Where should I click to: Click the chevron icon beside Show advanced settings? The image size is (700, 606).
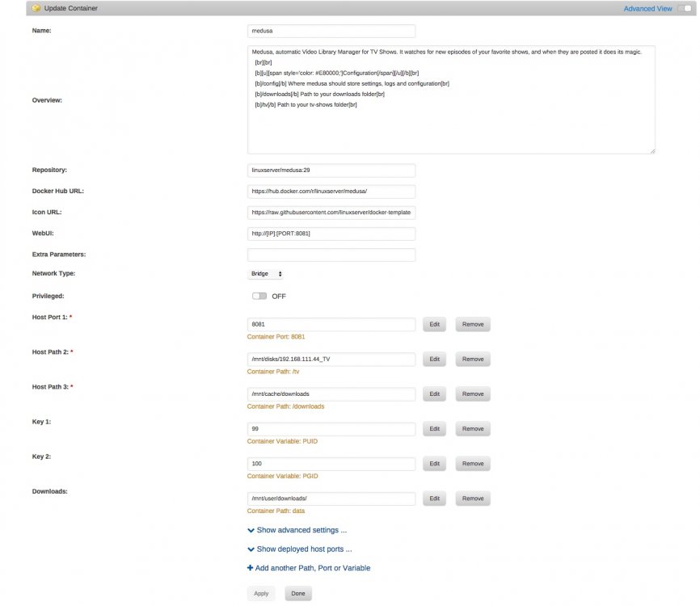click(251, 531)
